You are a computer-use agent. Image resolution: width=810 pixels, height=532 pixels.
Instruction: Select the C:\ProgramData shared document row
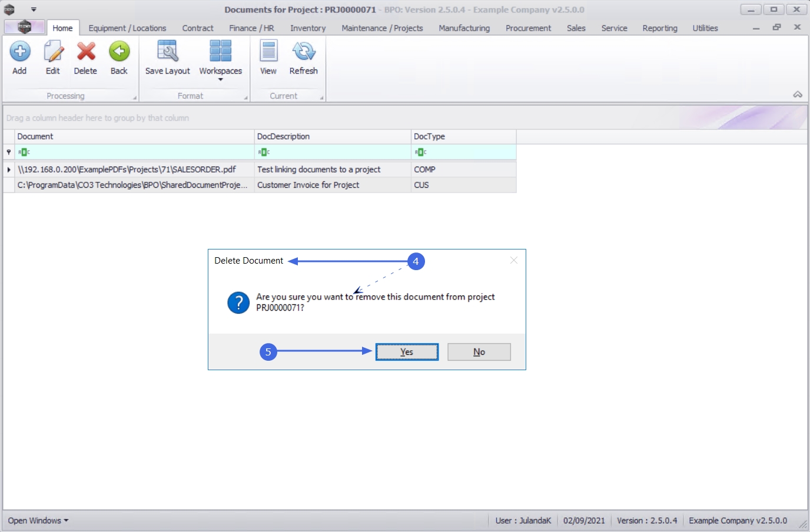click(x=260, y=185)
